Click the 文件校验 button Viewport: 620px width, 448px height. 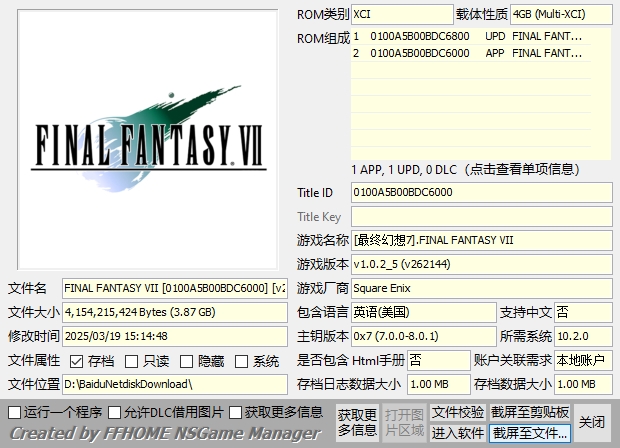click(x=458, y=412)
